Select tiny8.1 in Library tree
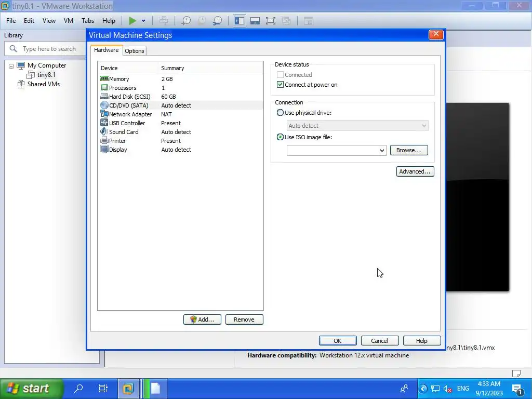 click(46, 75)
